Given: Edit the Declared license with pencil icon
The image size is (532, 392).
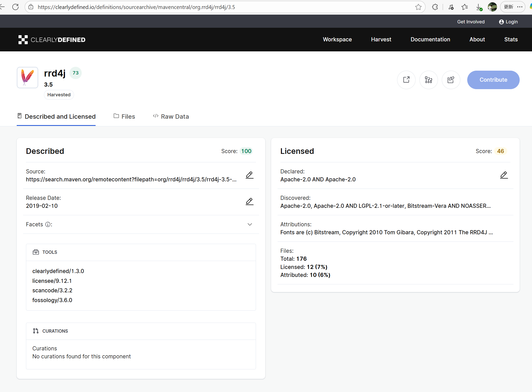Looking at the screenshot, I should [504, 175].
